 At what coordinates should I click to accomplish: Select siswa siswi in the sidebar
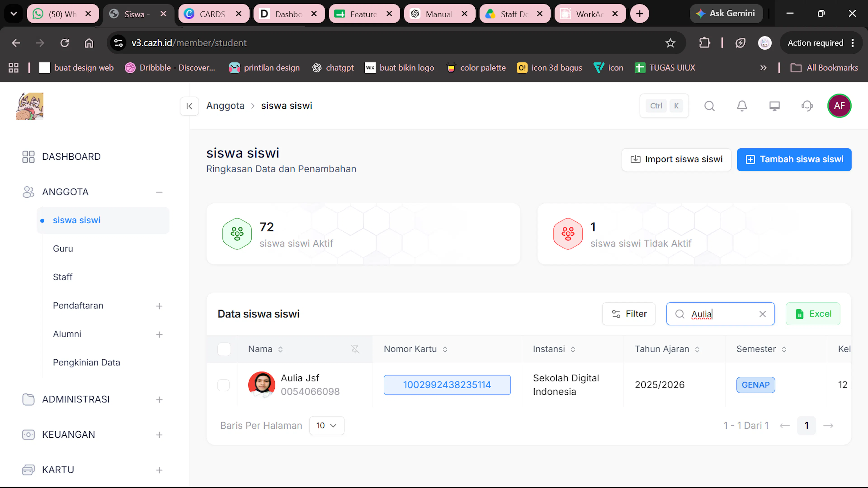(x=103, y=220)
